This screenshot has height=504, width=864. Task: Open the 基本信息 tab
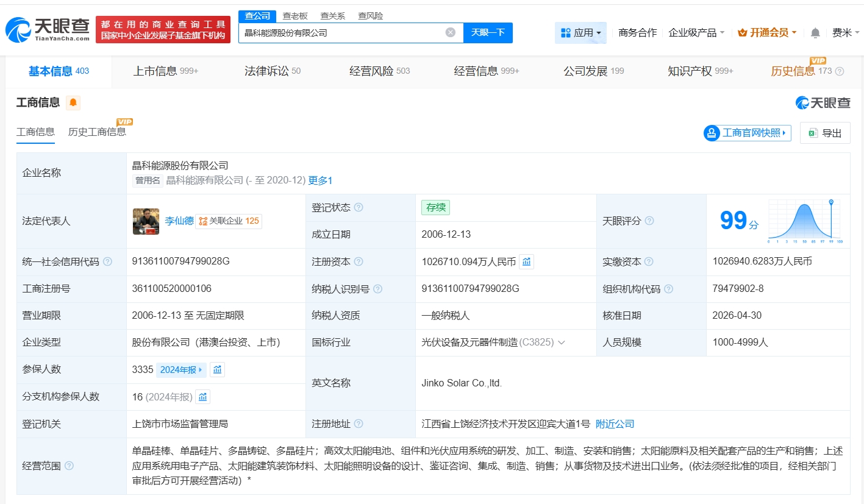[59, 71]
